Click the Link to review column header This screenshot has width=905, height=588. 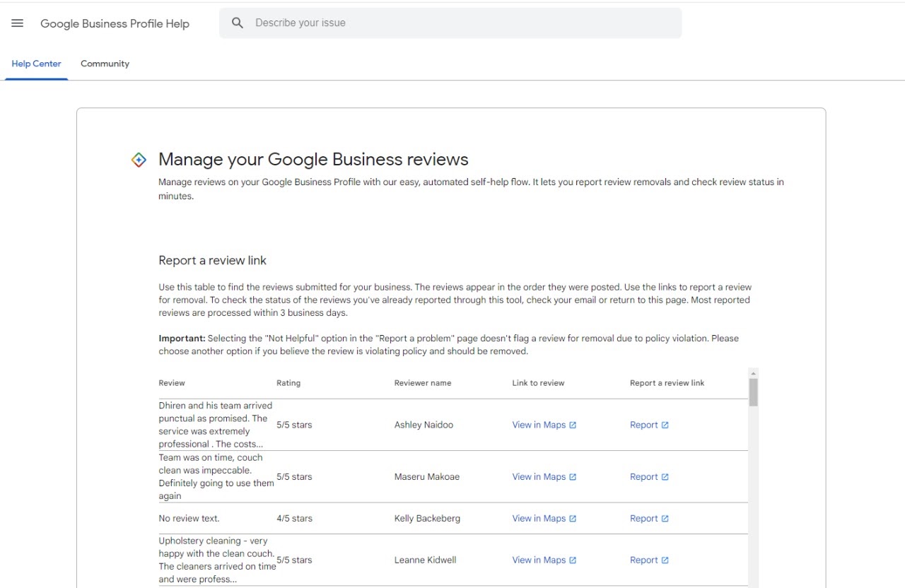[x=538, y=383]
